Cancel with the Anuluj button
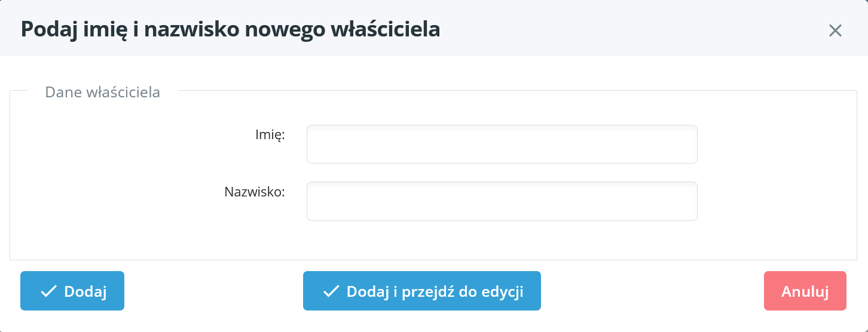 (805, 291)
